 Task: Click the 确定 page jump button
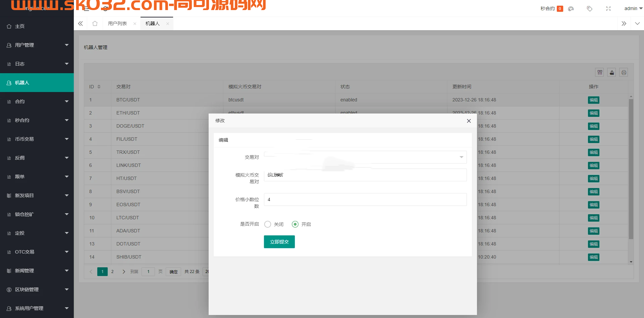(x=173, y=272)
